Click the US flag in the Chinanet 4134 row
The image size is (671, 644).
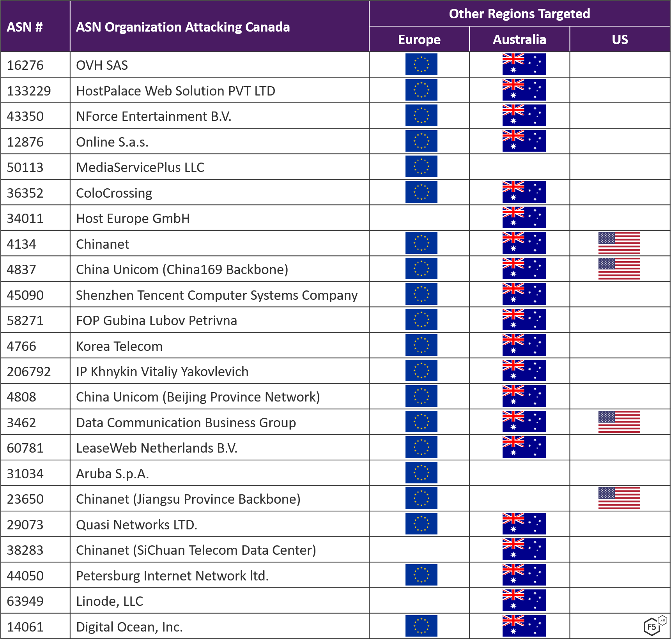[619, 243]
